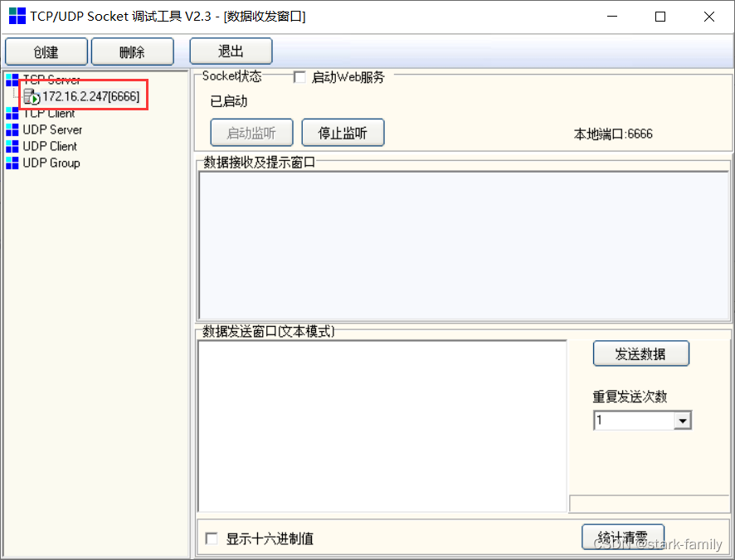Click the 停止监听 button to stop listening
735x560 pixels.
(x=343, y=132)
